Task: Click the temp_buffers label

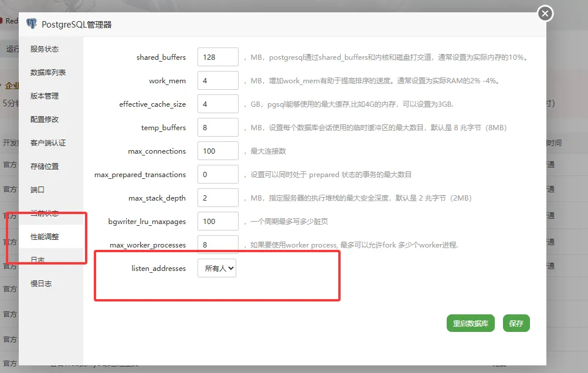Action: [x=163, y=128]
